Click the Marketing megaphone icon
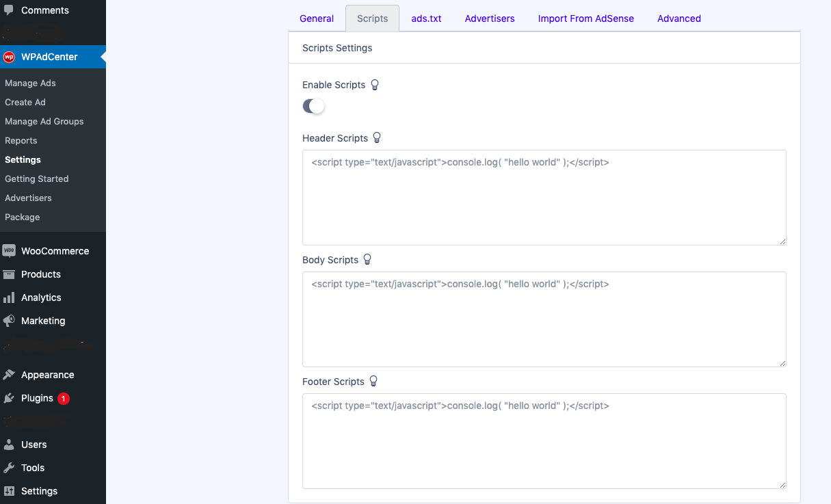Image resolution: width=831 pixels, height=504 pixels. coord(10,321)
